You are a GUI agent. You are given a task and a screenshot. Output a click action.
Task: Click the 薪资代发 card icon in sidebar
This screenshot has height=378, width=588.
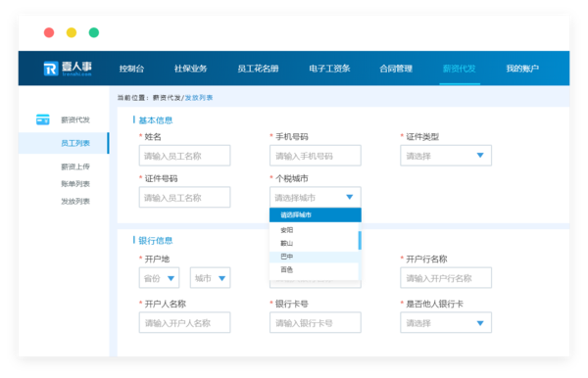(x=43, y=119)
